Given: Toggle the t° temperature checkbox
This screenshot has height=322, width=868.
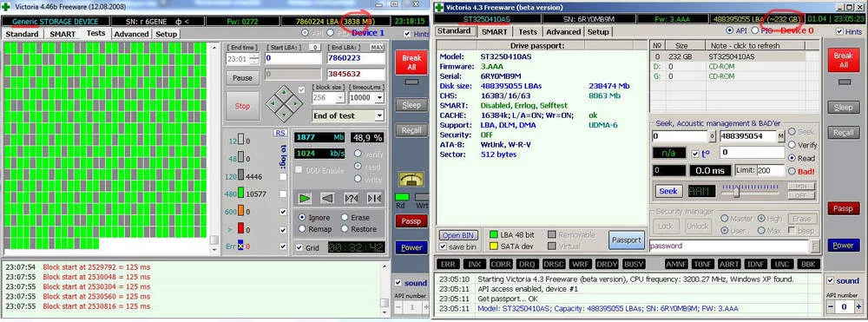Looking at the screenshot, I should pyautogui.click(x=696, y=154).
